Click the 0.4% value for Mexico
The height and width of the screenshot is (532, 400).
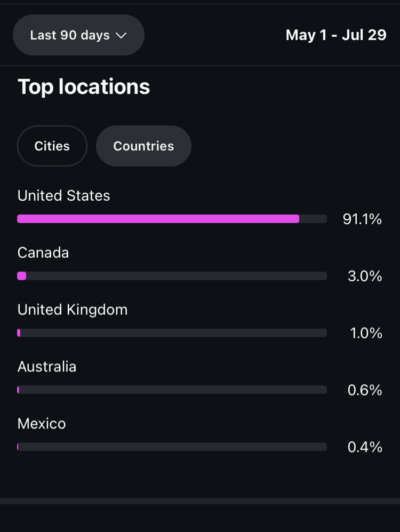pyautogui.click(x=365, y=447)
